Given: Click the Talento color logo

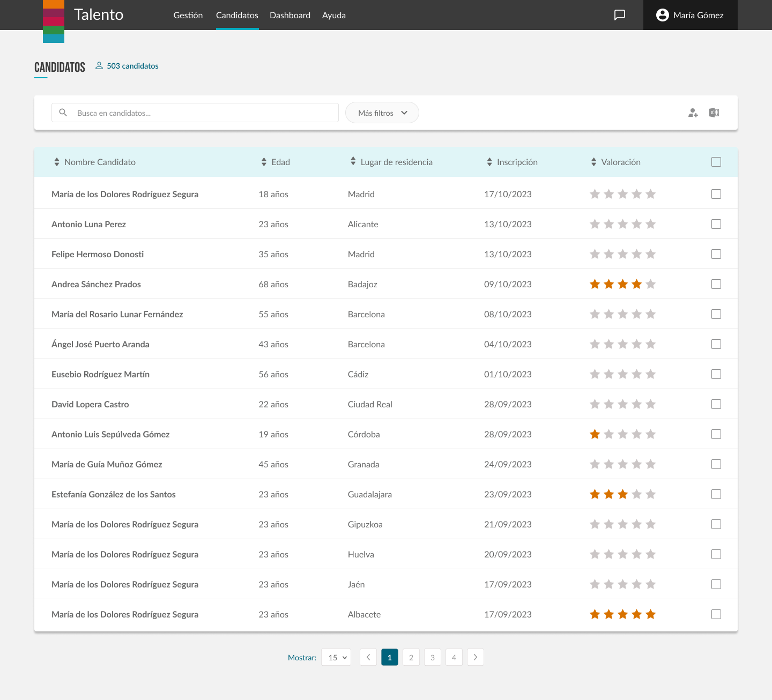Looking at the screenshot, I should click(x=54, y=21).
